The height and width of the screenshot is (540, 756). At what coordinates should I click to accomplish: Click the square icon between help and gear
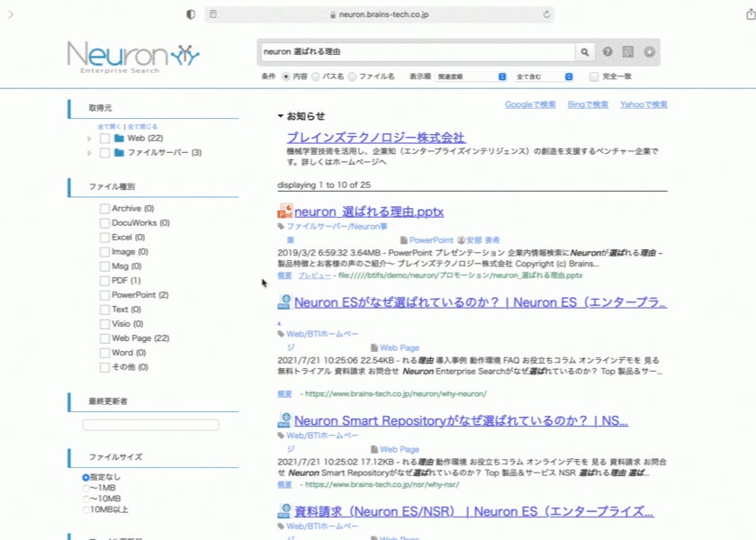628,51
